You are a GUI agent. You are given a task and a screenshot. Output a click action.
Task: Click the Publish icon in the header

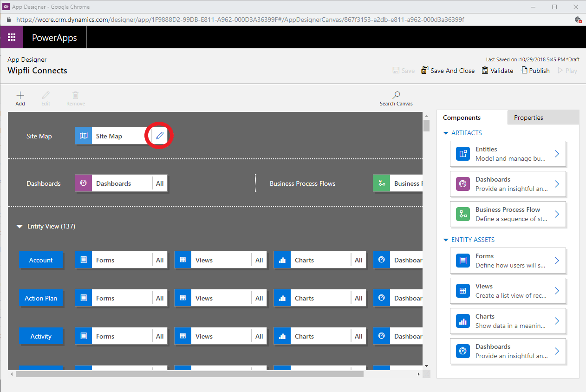pyautogui.click(x=524, y=71)
